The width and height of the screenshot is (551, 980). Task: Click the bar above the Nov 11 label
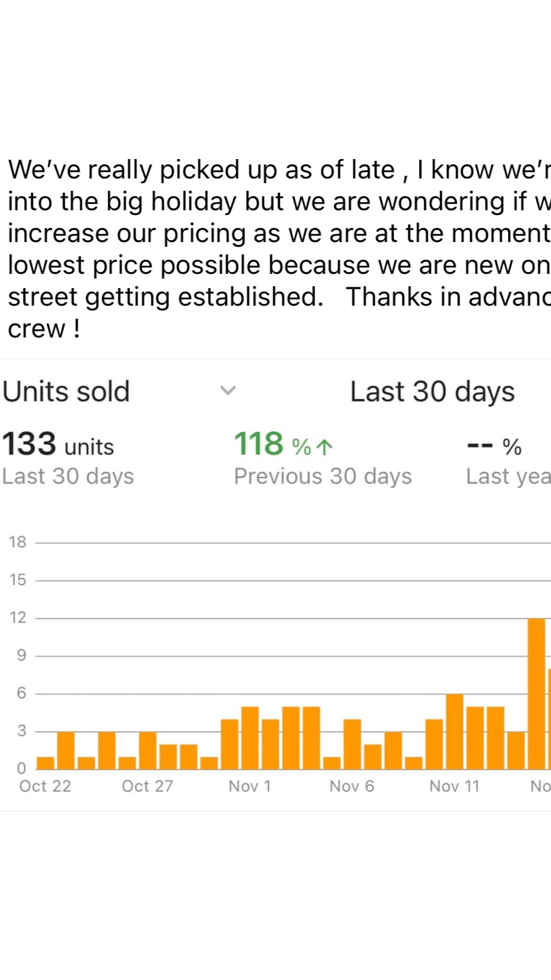click(454, 731)
